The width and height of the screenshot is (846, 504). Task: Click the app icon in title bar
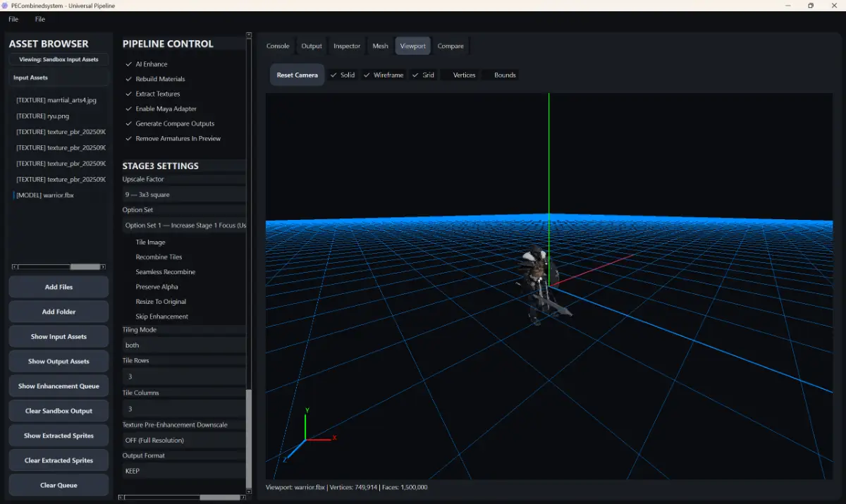pos(6,6)
